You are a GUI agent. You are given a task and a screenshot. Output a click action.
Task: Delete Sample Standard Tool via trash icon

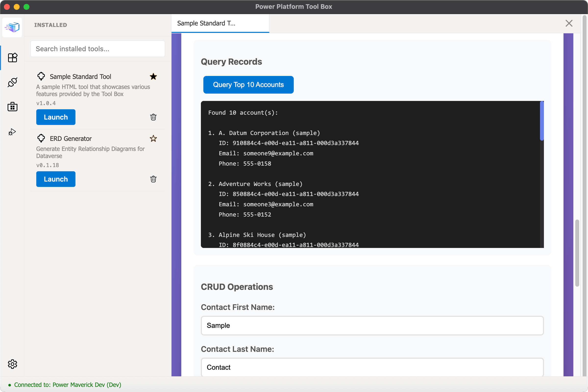click(x=153, y=117)
